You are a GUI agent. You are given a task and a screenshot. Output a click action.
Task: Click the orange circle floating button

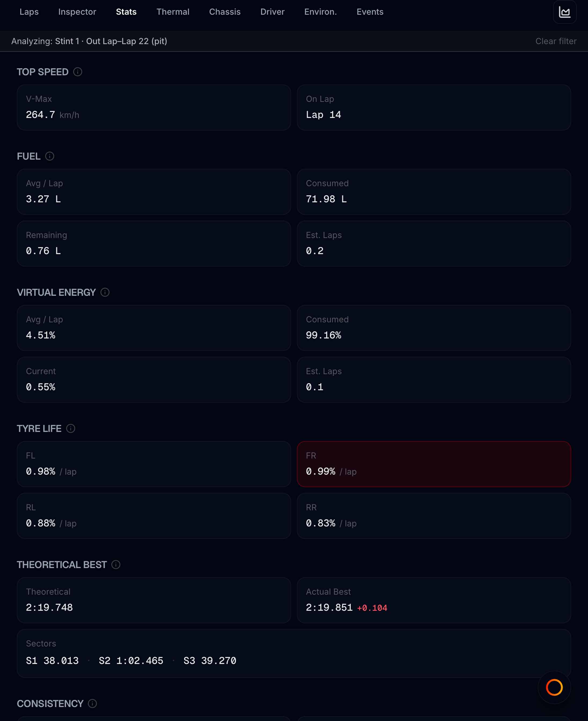coord(554,687)
